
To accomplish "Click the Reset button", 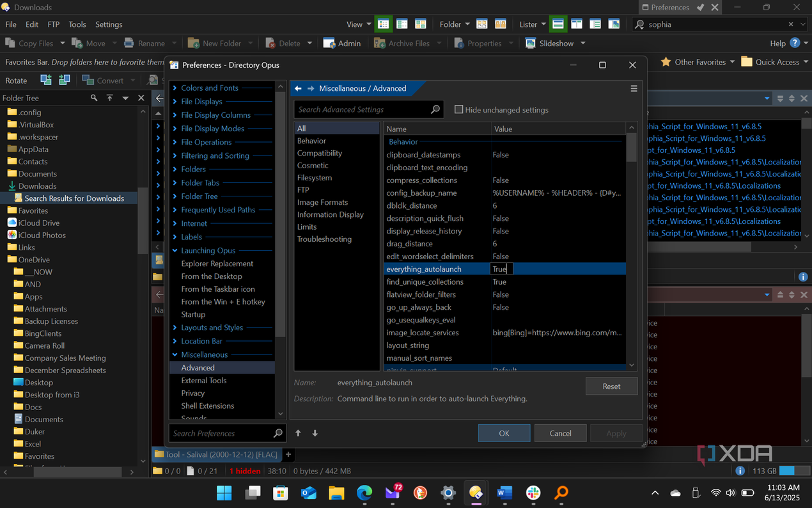I will 611,386.
